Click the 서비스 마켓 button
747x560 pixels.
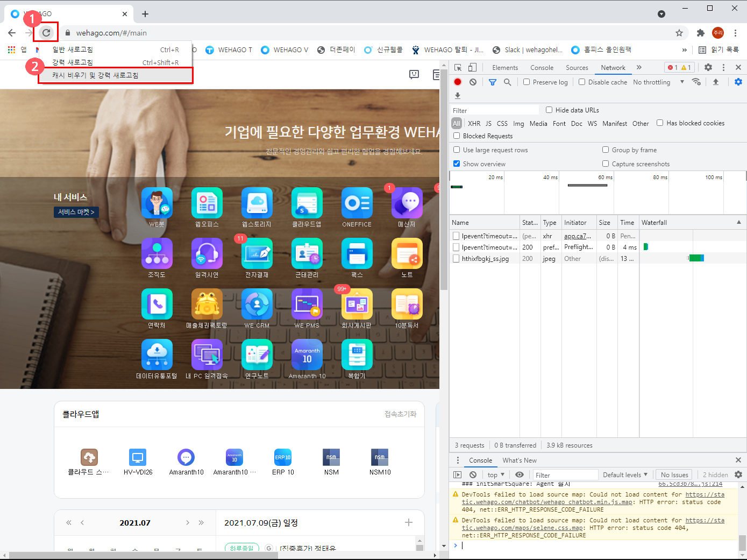(x=76, y=212)
